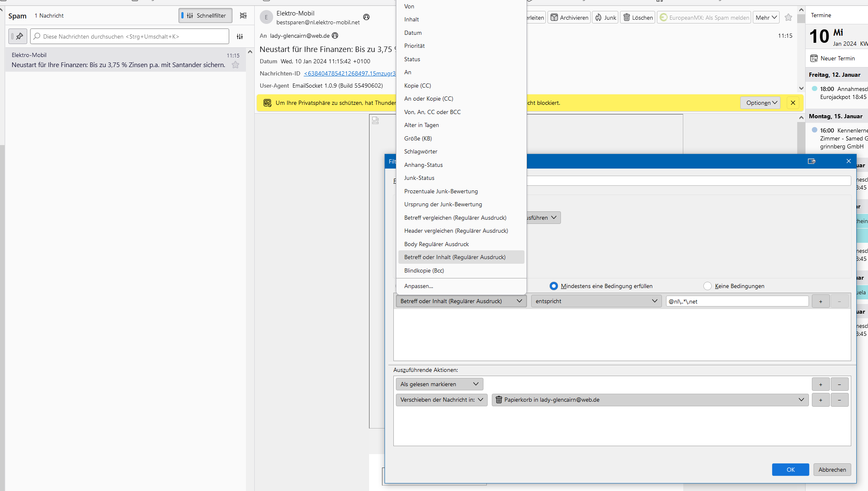
Task: Open message list display options icon
Action: [243, 16]
